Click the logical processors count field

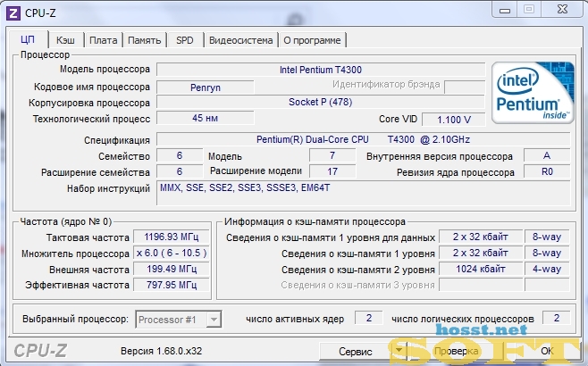pyautogui.click(x=556, y=318)
